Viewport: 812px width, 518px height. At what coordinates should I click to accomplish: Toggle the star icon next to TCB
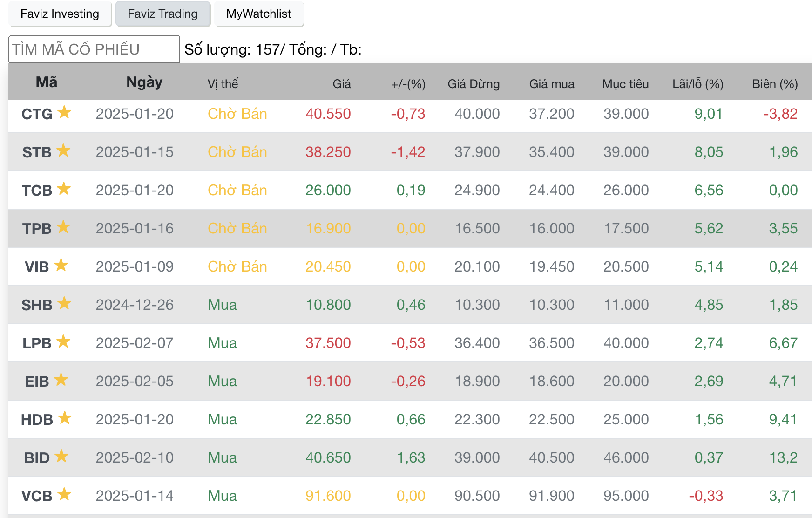pos(64,189)
